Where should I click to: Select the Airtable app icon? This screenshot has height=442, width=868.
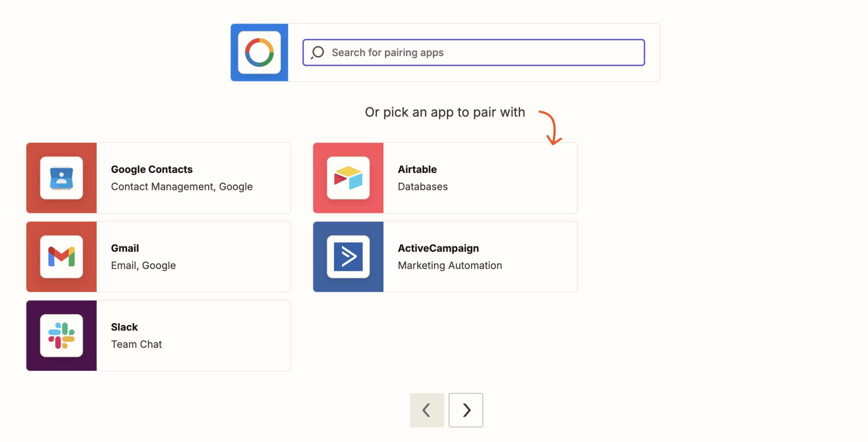point(348,178)
